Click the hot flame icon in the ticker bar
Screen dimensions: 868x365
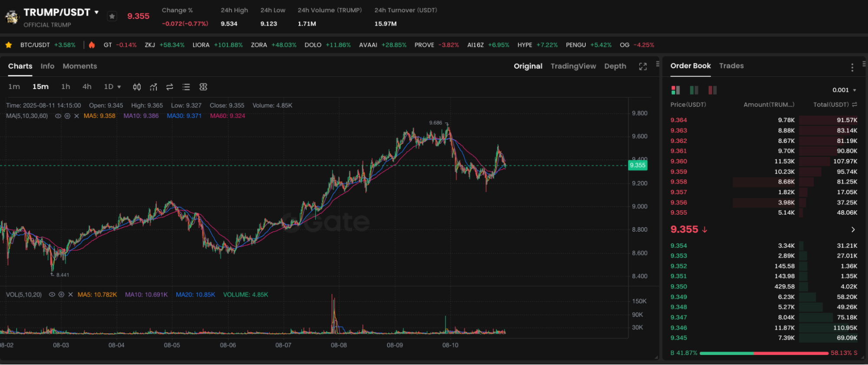pos(92,45)
